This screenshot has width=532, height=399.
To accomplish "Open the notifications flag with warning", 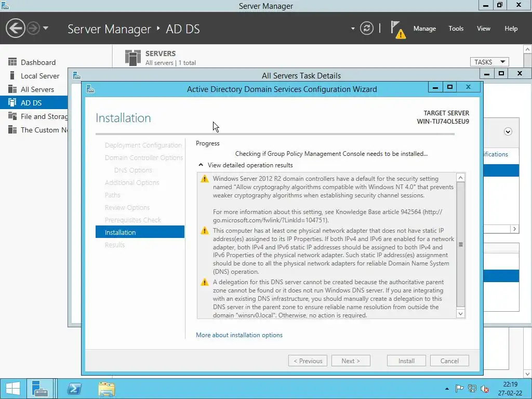I will 398,30.
